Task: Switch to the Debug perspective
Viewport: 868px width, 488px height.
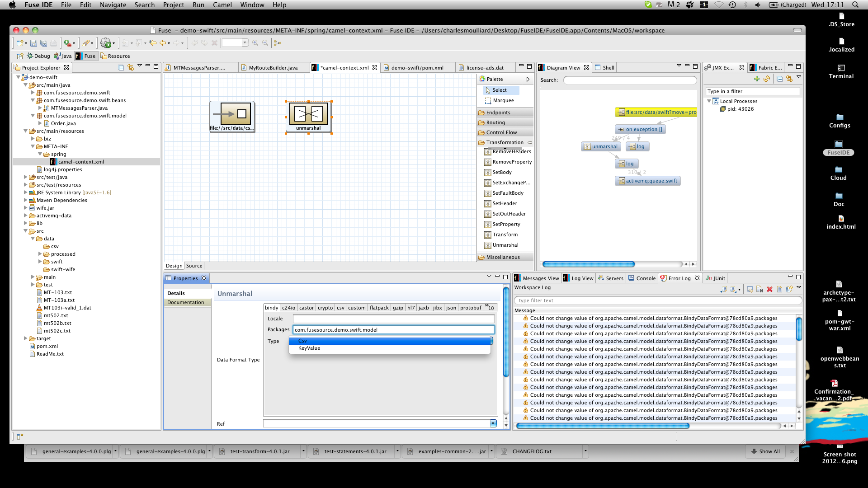Action: (38, 56)
